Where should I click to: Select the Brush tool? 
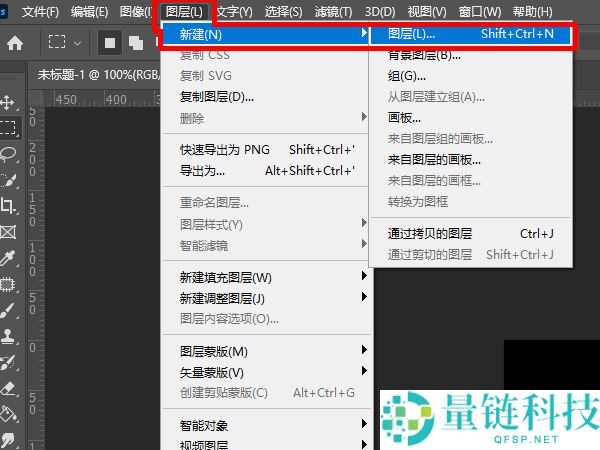pos(8,311)
